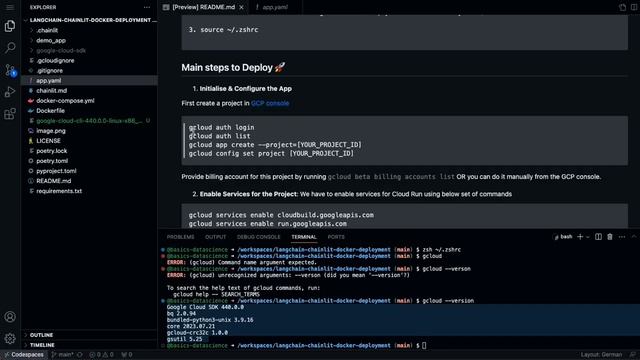Expand the google-cloud-sdk folder
The image size is (640, 360).
point(90,51)
